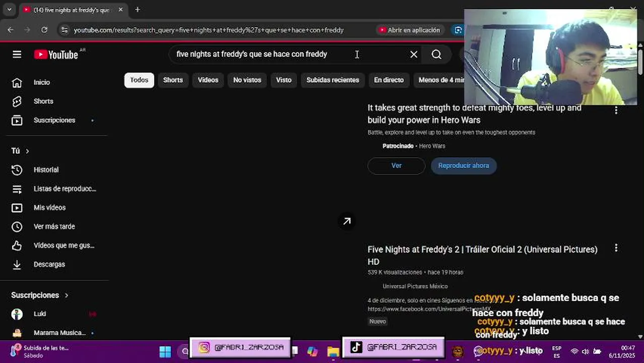Click the Hero Wars sponsor name

tap(432, 146)
